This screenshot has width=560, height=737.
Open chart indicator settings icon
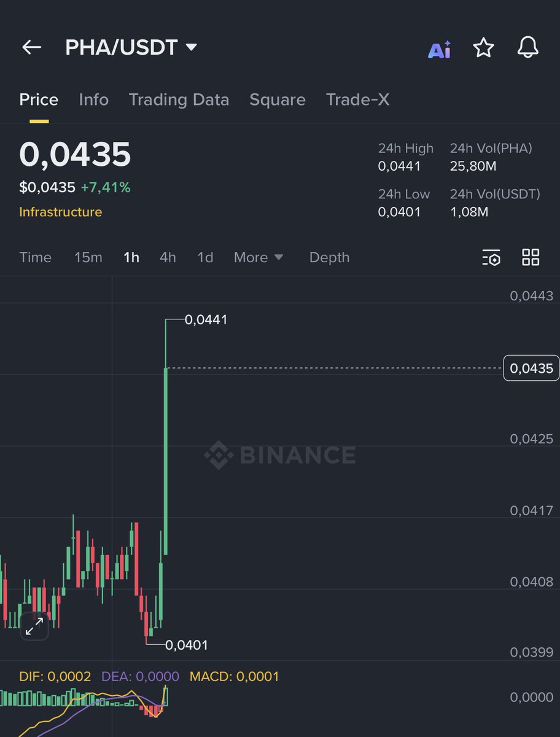[x=491, y=257]
